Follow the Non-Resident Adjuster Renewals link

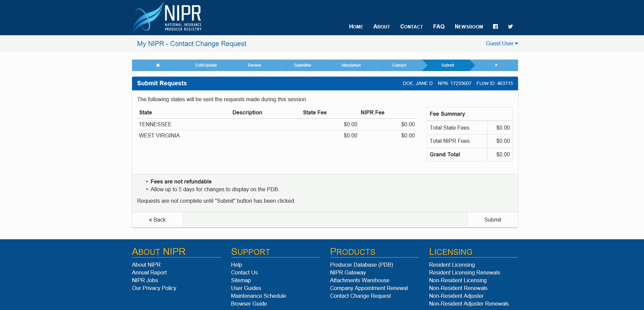click(469, 304)
